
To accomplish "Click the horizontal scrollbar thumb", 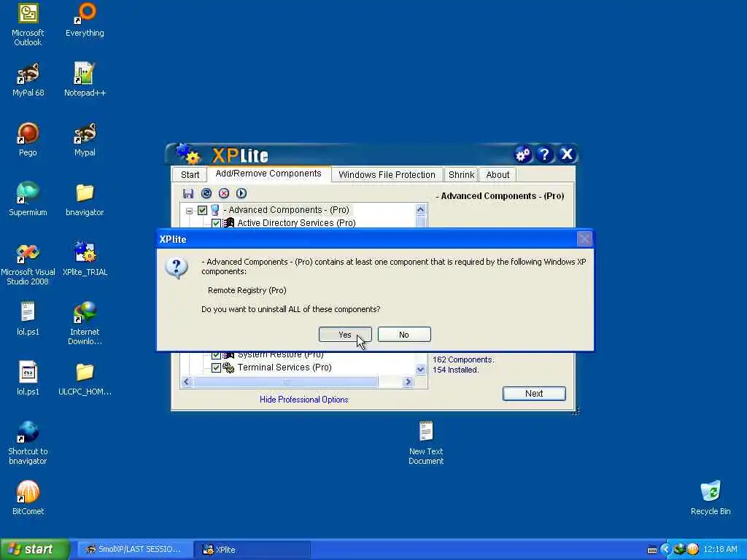I will 285,382.
